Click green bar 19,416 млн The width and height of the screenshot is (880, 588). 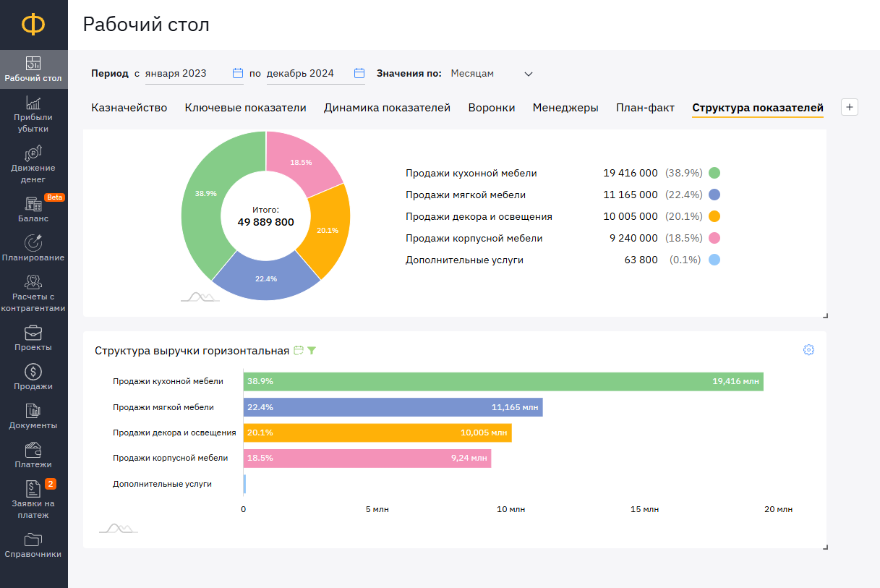click(x=503, y=381)
